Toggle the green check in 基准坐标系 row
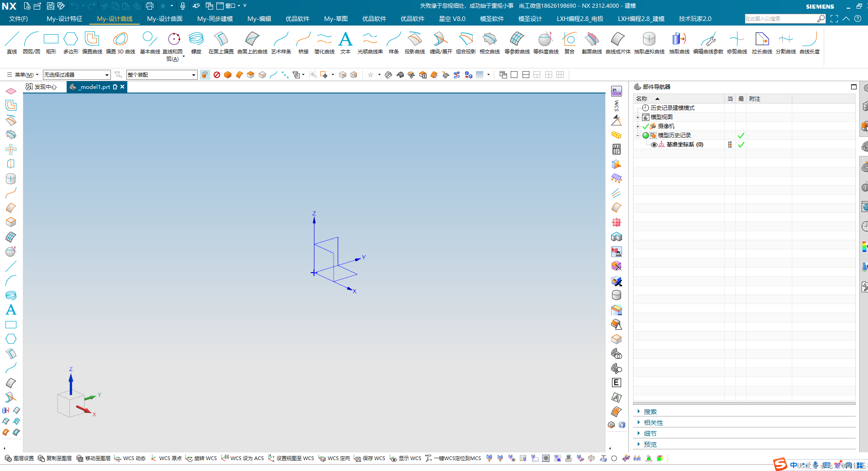This screenshot has height=471, width=868. click(741, 145)
